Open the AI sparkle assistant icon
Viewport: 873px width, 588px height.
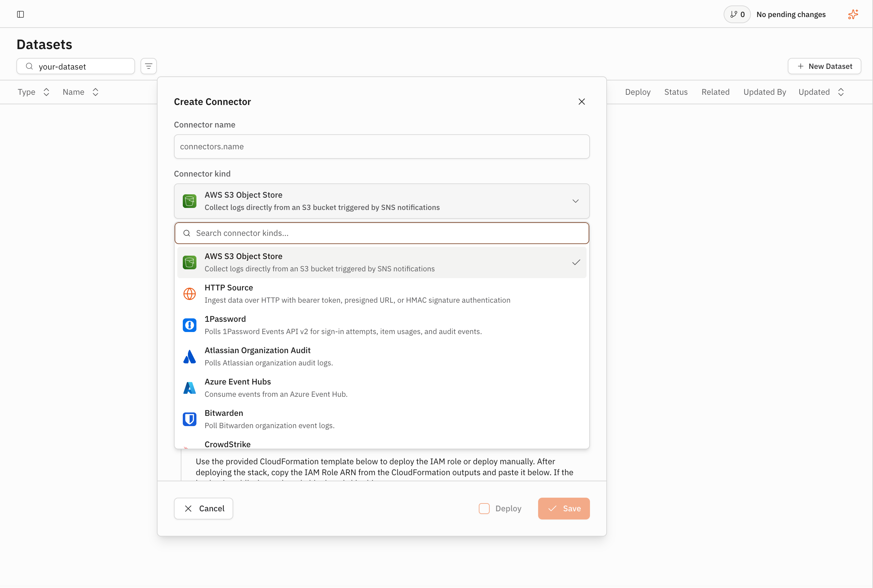pyautogui.click(x=853, y=14)
